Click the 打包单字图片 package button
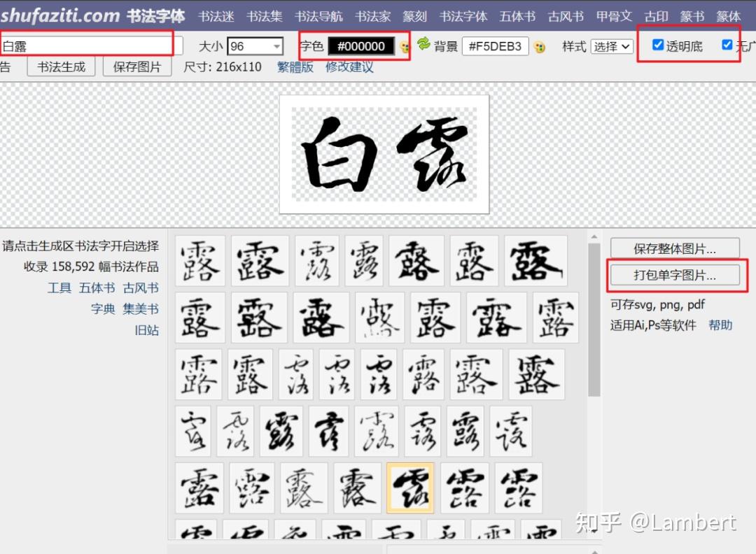The width and height of the screenshot is (756, 554). [x=675, y=275]
